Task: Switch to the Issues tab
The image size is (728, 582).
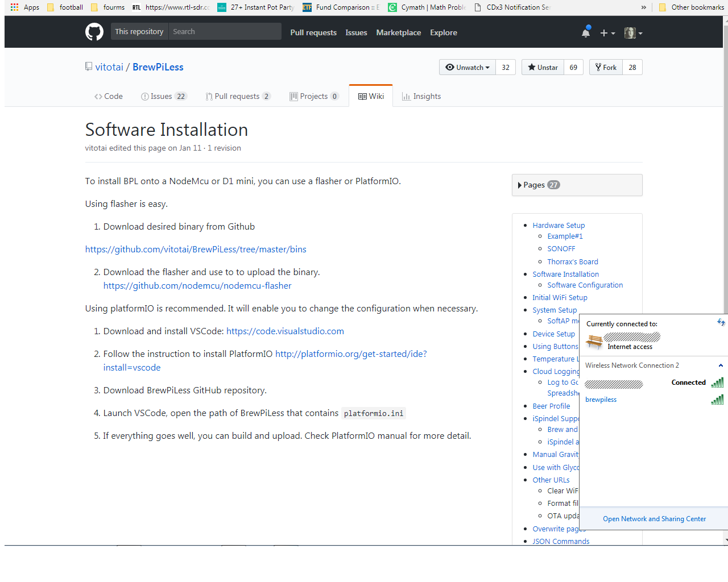Action: click(164, 96)
